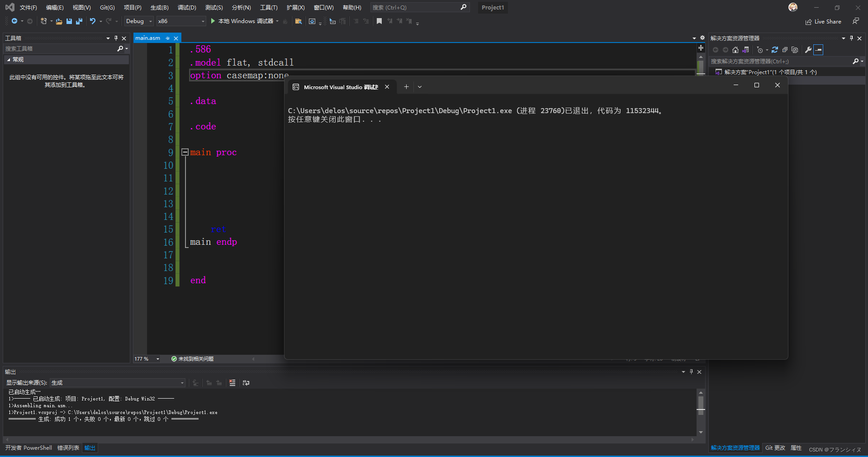Screen dimensions: 868x457
Task: Unpin the 工具箱 panel
Action: coord(116,38)
